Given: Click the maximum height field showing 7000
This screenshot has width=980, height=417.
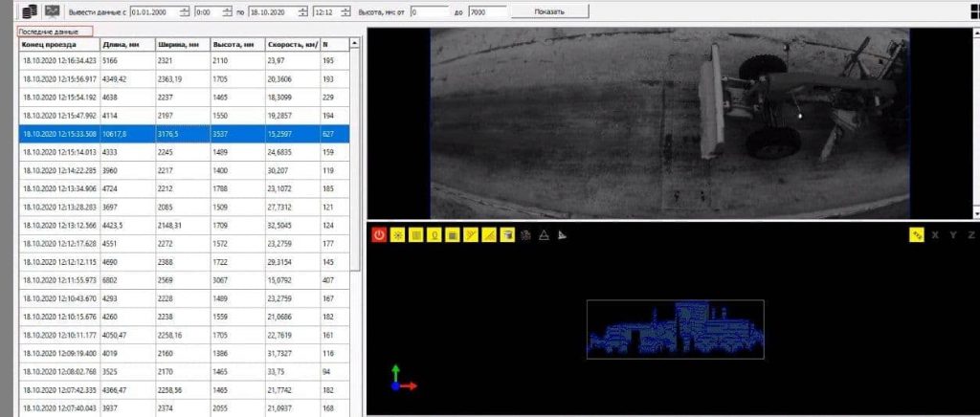Looking at the screenshot, I should click(487, 12).
